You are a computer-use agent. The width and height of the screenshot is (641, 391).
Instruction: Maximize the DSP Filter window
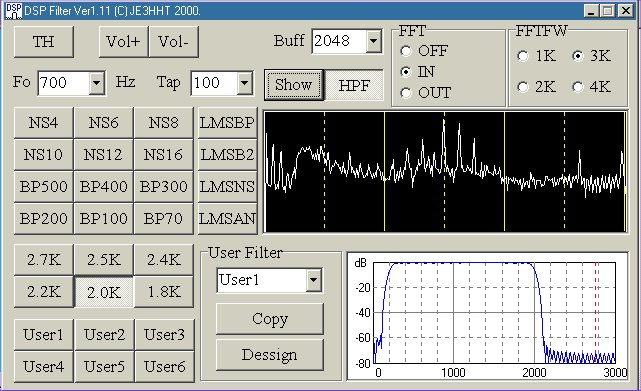(x=607, y=11)
